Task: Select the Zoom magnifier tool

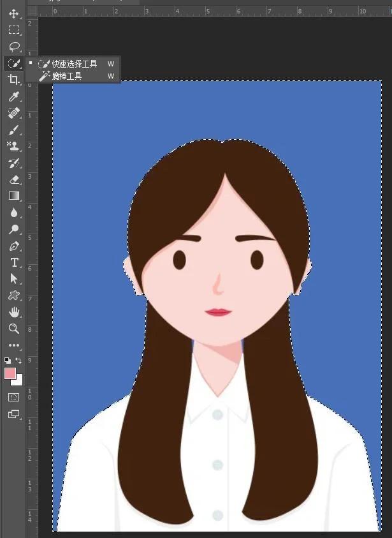Action: pyautogui.click(x=13, y=329)
